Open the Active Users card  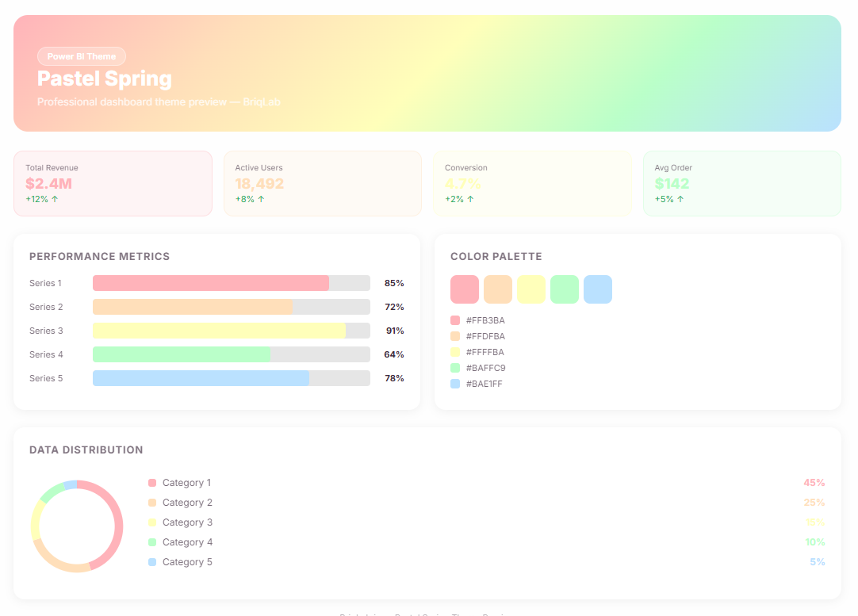[322, 183]
